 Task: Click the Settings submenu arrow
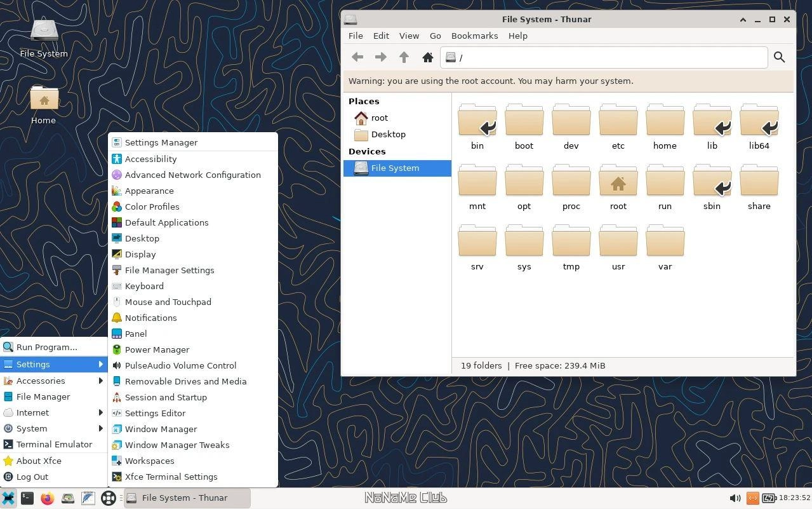coord(101,364)
